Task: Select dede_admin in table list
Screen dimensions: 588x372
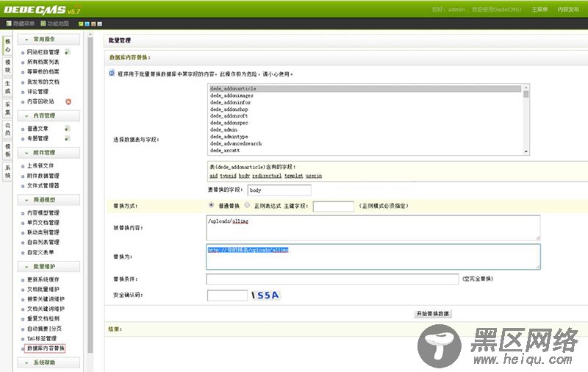Action: 365,129
